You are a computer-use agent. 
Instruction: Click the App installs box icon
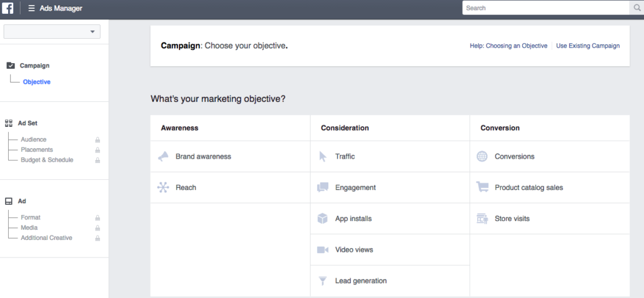pyautogui.click(x=323, y=219)
